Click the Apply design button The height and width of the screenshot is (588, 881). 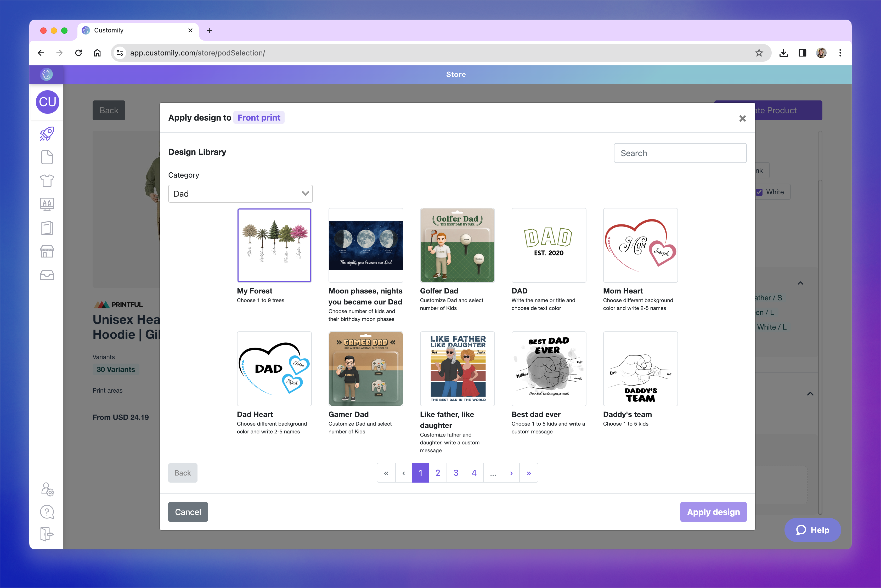713,512
